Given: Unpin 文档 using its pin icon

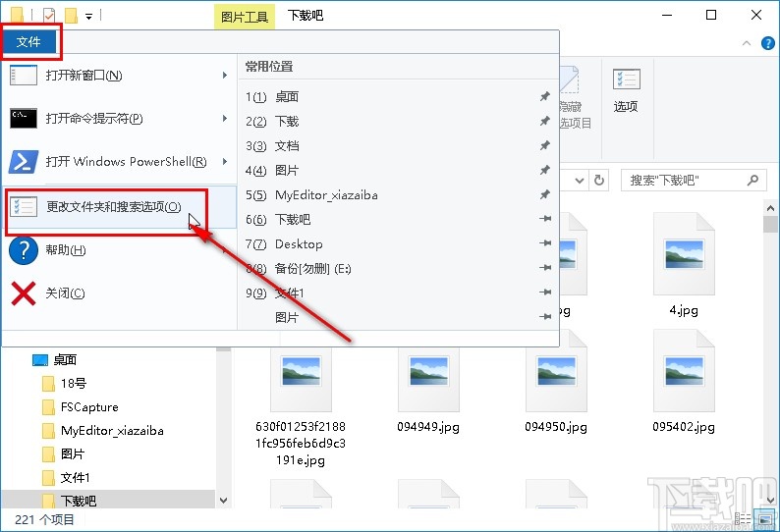Looking at the screenshot, I should click(x=545, y=145).
